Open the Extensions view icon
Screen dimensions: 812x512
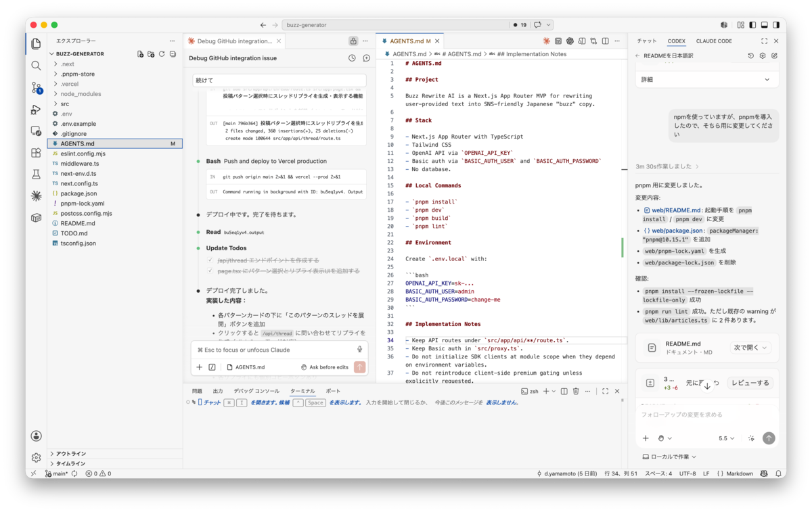[x=37, y=153]
